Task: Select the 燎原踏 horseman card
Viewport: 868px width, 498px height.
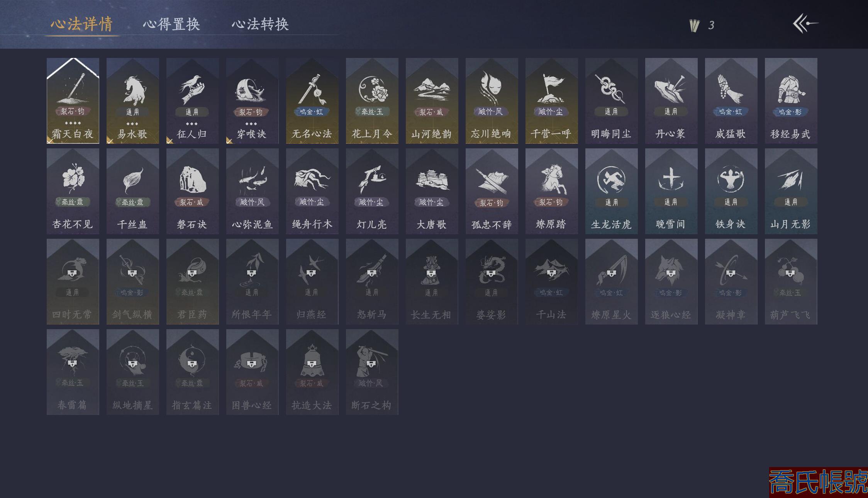Action: 552,191
